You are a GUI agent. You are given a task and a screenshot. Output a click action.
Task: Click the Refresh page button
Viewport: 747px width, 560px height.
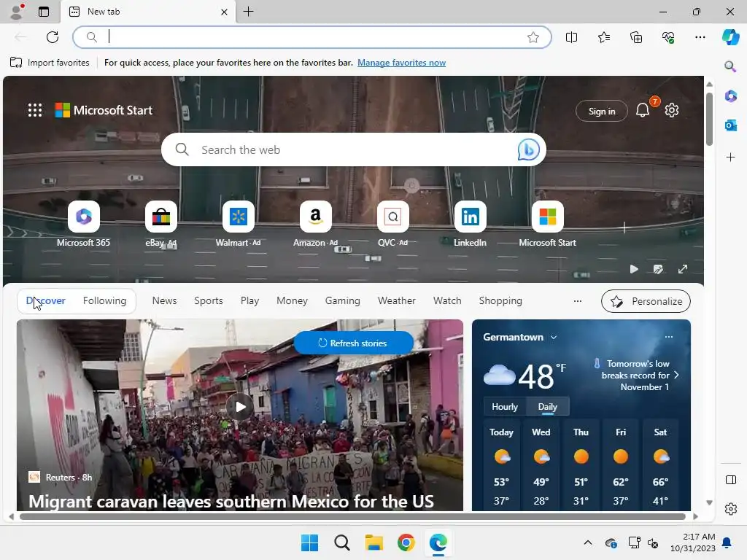click(x=53, y=37)
